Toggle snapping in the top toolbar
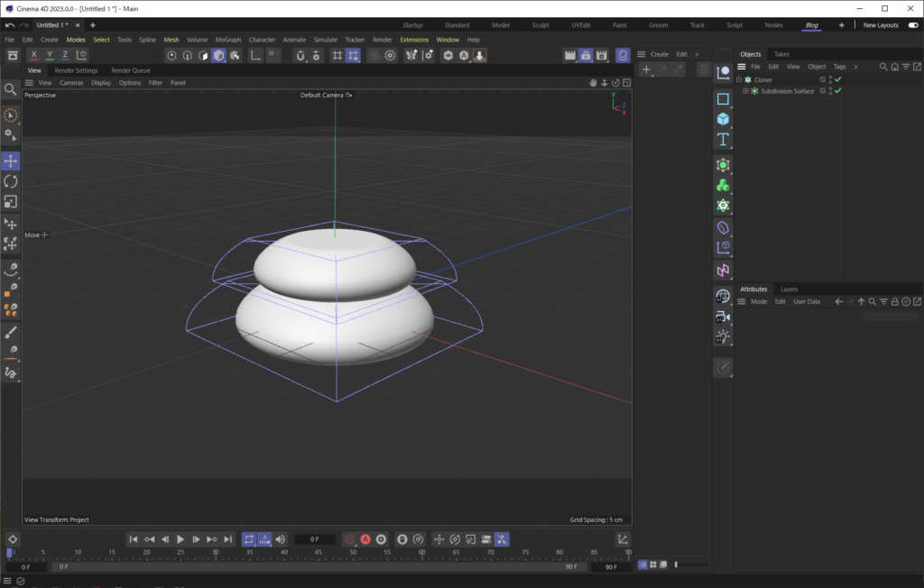The width and height of the screenshot is (924, 588). 353,55
